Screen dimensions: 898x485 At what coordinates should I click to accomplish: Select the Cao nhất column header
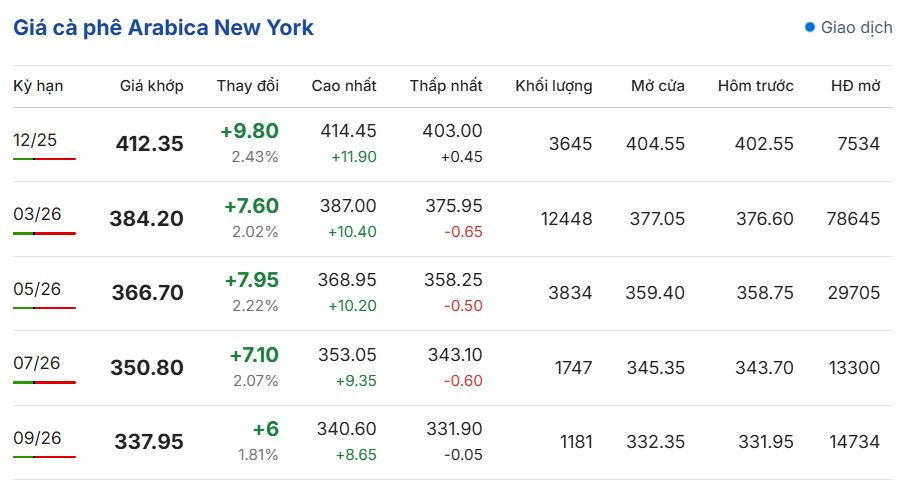click(x=344, y=86)
